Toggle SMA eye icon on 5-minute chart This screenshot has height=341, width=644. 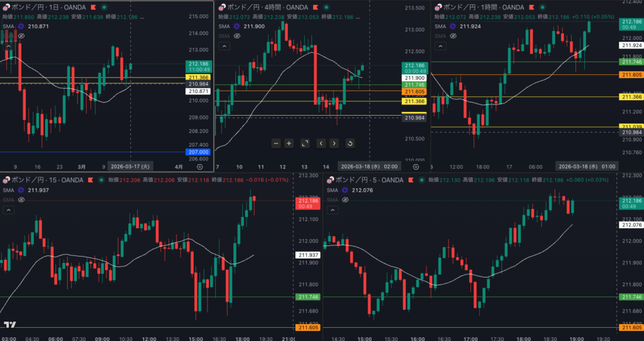[344, 199]
